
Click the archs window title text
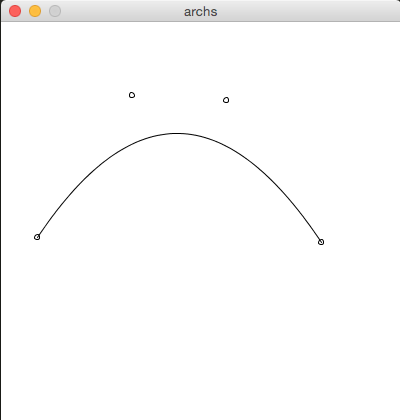pos(201,12)
